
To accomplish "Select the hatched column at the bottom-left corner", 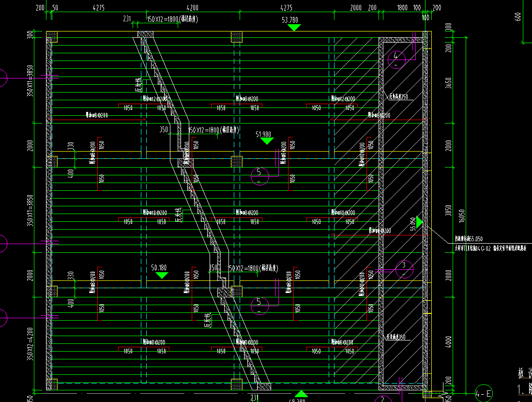I will (52, 385).
